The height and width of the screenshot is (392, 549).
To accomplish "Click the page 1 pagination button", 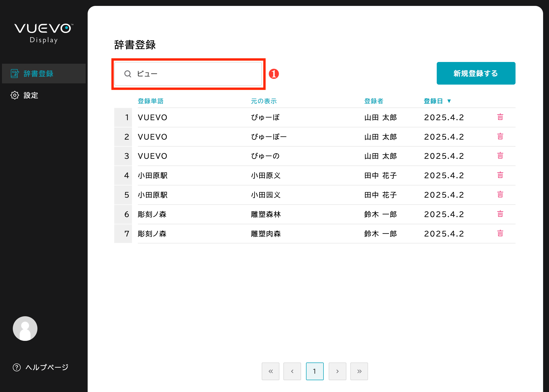I will [x=315, y=371].
